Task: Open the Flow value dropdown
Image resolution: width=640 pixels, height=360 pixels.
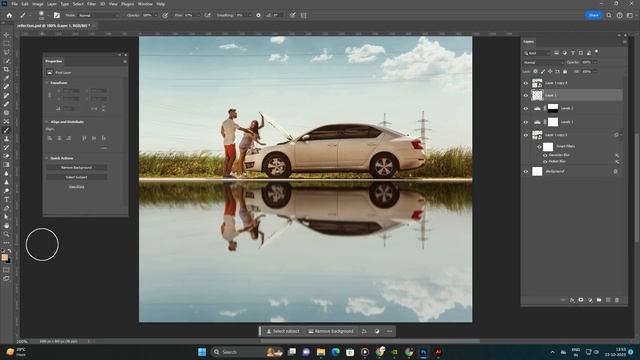Action: pyautogui.click(x=198, y=15)
